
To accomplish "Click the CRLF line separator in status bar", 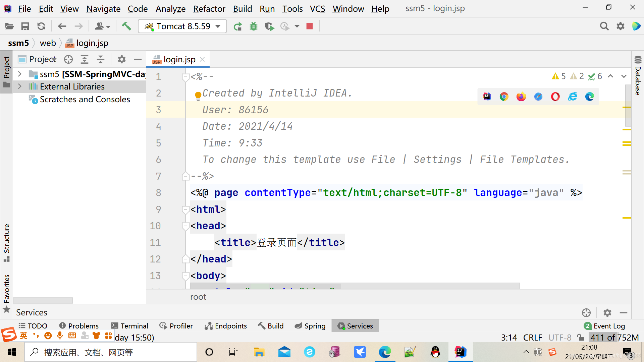I will point(532,337).
